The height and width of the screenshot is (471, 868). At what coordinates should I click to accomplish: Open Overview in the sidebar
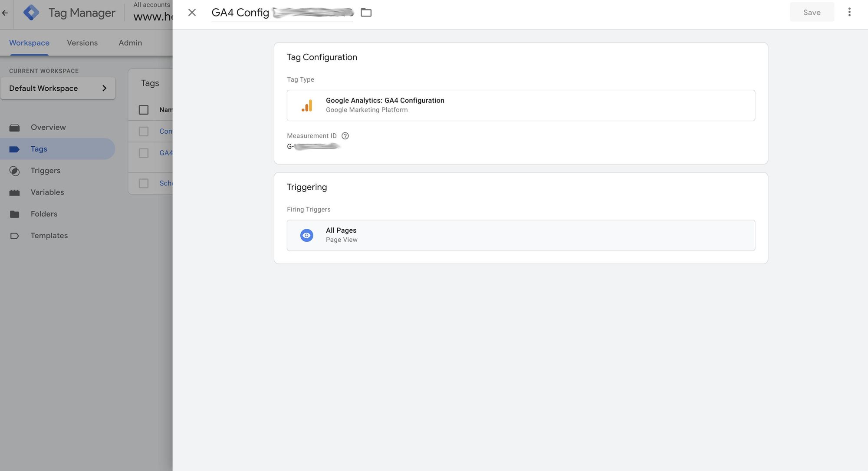(57, 127)
